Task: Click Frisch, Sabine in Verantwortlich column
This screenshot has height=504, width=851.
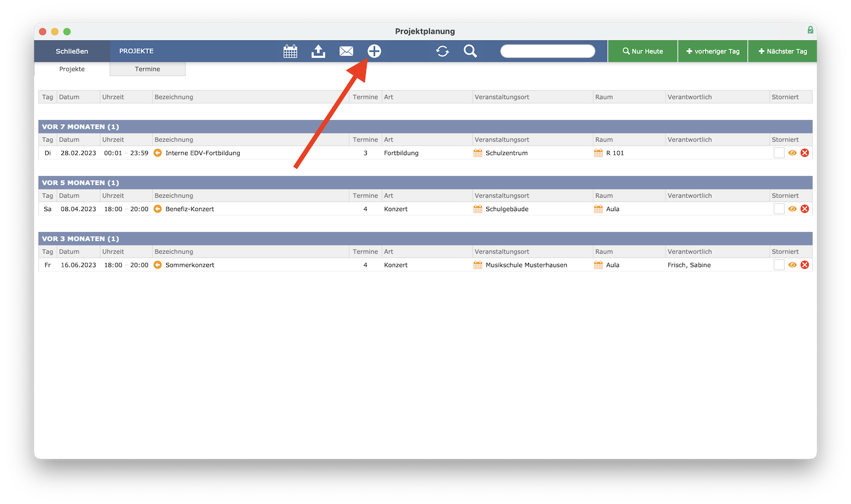Action: pos(689,265)
